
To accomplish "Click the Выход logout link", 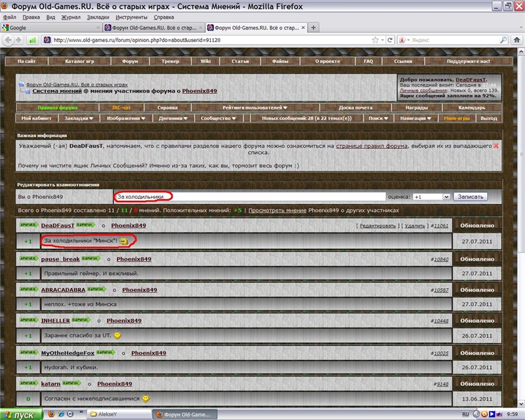I will 489,118.
